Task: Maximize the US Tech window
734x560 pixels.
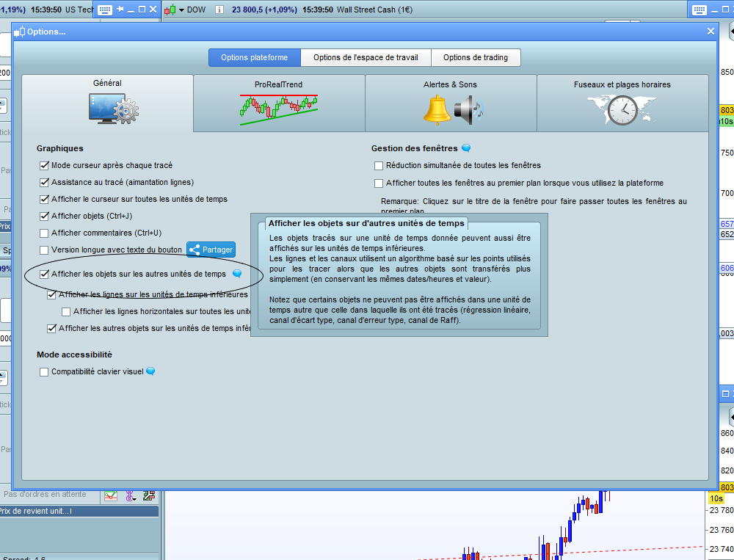Action: (142, 10)
